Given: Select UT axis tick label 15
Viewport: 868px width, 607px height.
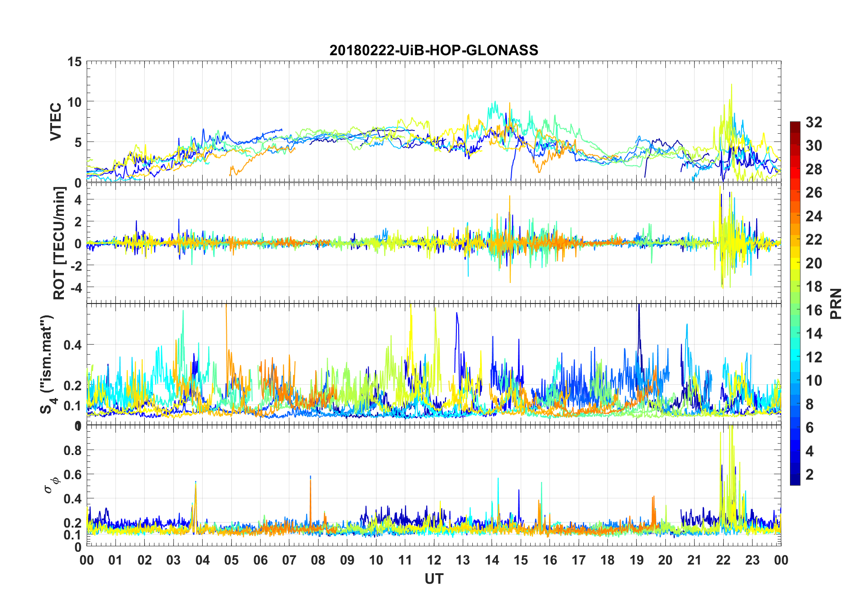Looking at the screenshot, I should click(x=521, y=560).
